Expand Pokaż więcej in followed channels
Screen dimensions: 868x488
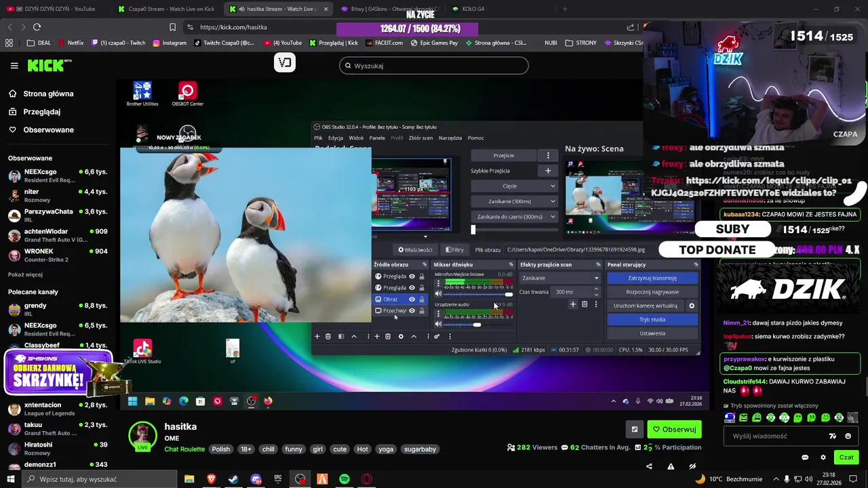(x=25, y=274)
